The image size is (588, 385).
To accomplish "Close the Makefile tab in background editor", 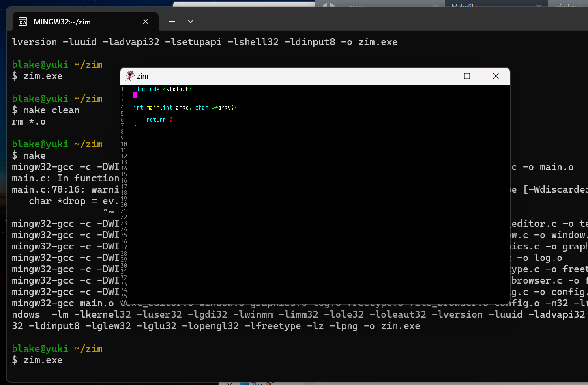I will 539,6.
